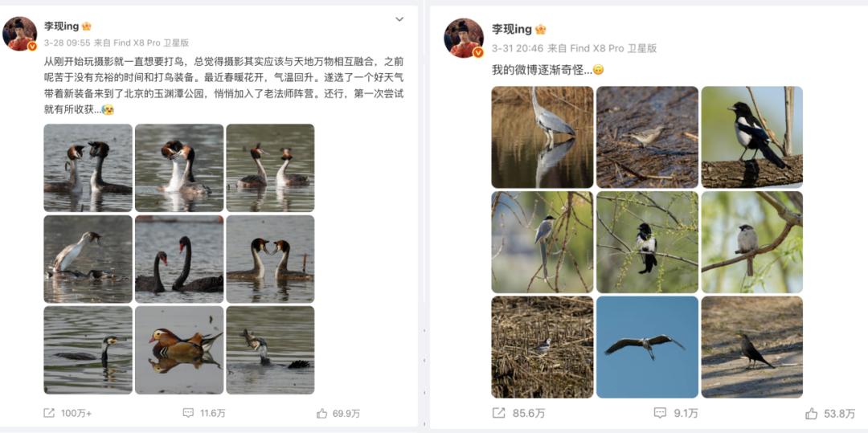Open the avatar on the 3-31 post
The height and width of the screenshot is (433, 868).
[464, 38]
